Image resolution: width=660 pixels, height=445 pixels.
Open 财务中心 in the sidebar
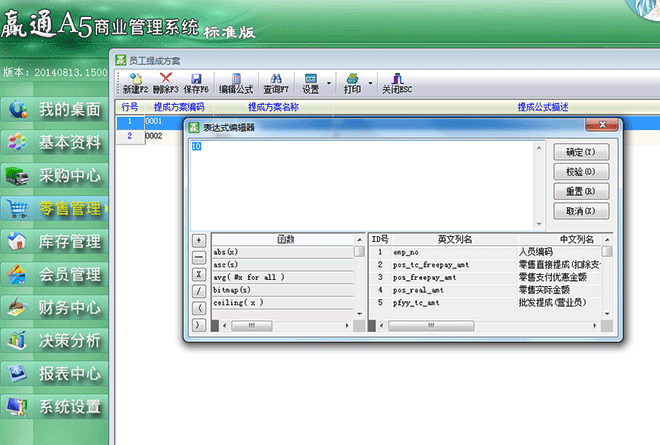tap(54, 307)
